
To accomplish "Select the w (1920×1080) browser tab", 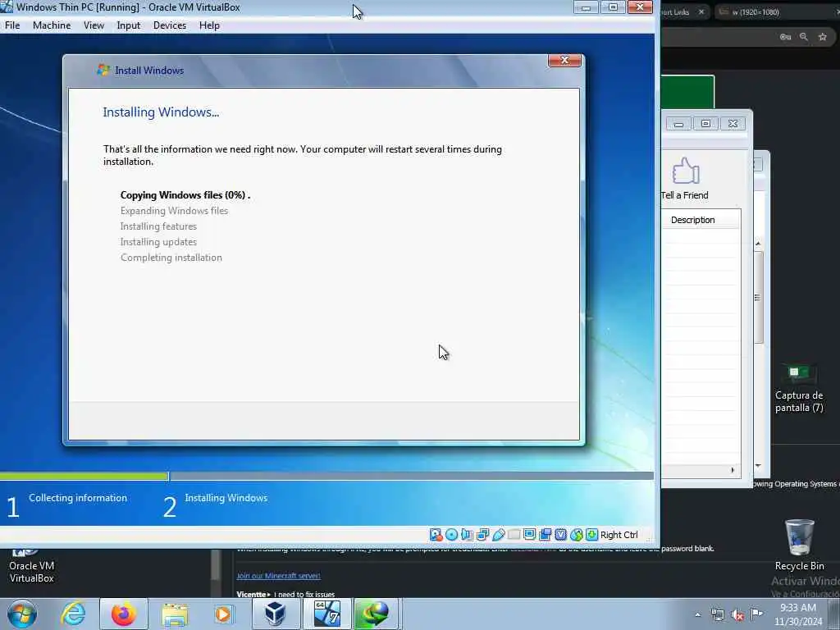I will pyautogui.click(x=777, y=11).
